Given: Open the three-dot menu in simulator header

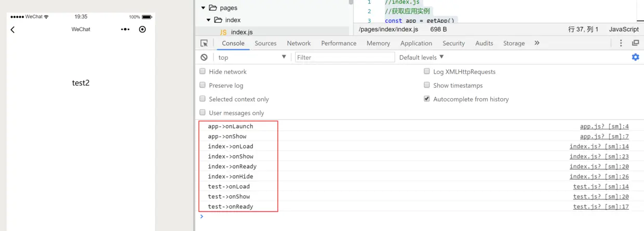Looking at the screenshot, I should [125, 30].
